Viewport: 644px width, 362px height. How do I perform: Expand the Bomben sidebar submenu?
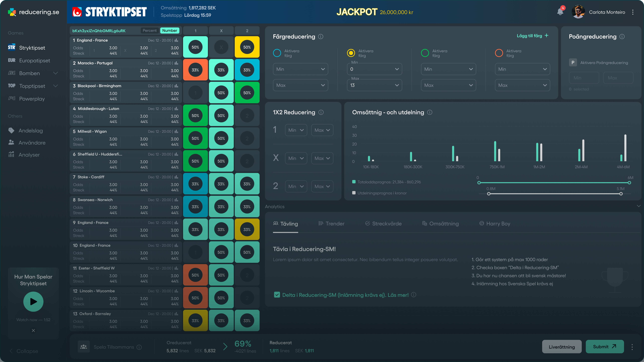[56, 73]
